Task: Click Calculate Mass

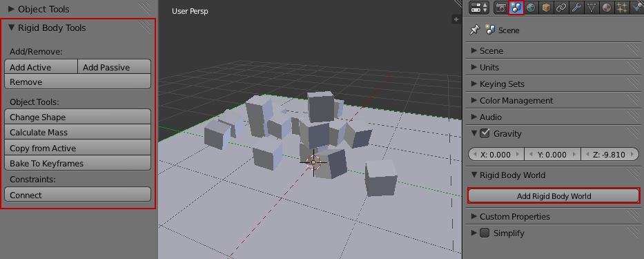Action: 77,132
